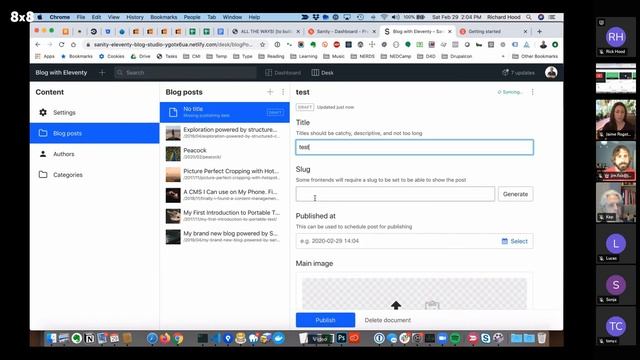Image resolution: width=640 pixels, height=360 pixels.
Task: Click the browser back arrow
Action: point(38,44)
